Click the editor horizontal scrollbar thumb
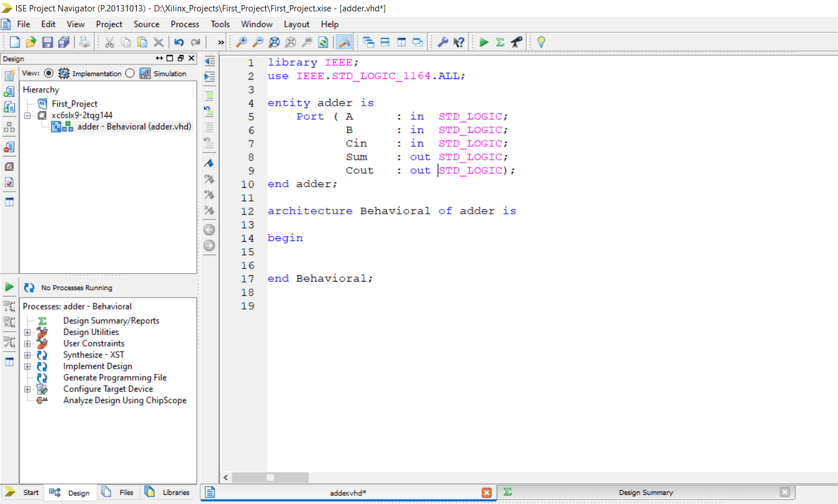The image size is (838, 504). (270, 477)
